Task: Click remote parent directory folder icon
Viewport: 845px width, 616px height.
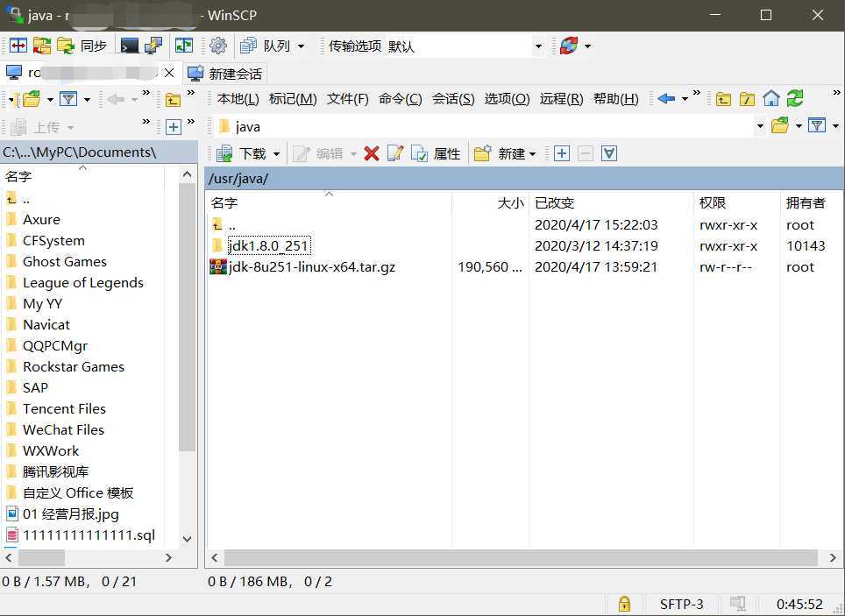Action: (x=723, y=99)
